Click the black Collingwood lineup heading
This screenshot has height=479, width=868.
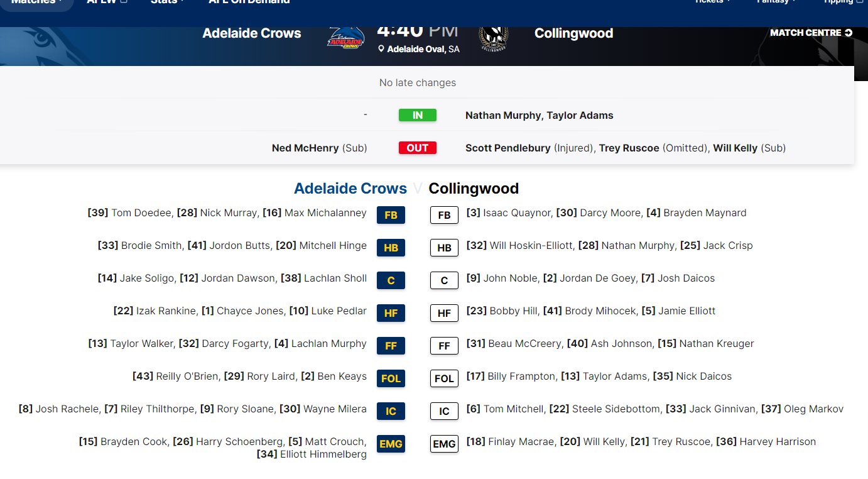click(x=474, y=189)
